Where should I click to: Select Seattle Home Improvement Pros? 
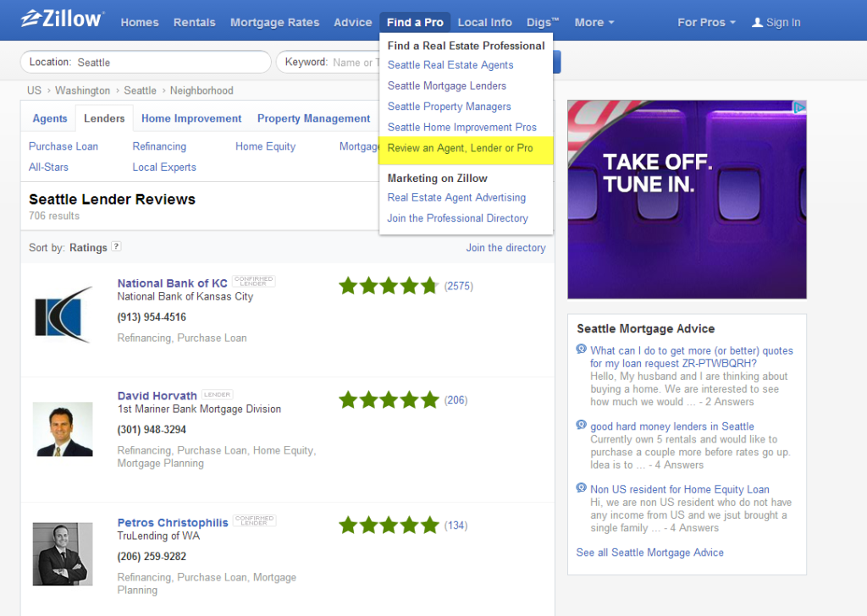tap(461, 127)
